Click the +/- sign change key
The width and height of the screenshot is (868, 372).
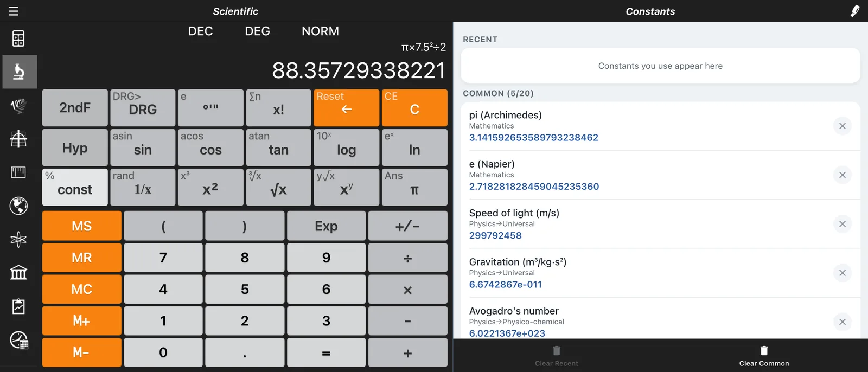(x=408, y=226)
